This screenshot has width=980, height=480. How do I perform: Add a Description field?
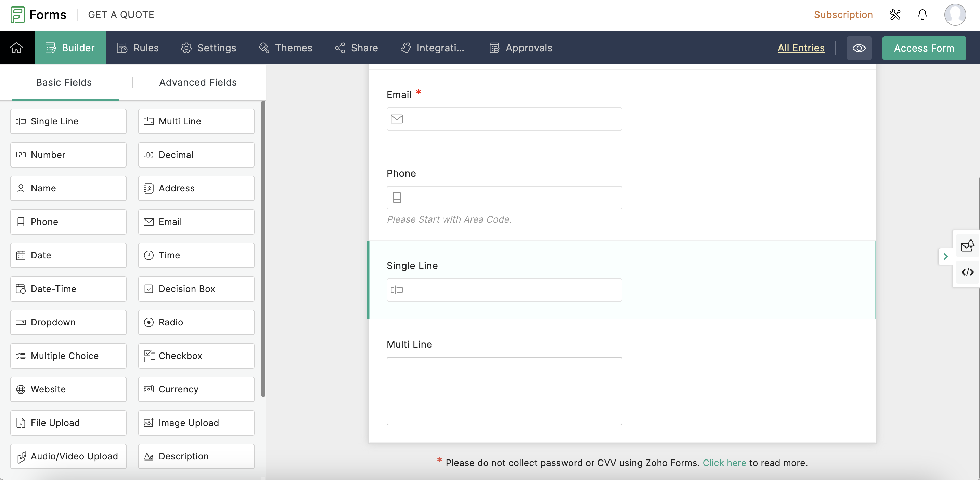[x=196, y=456]
